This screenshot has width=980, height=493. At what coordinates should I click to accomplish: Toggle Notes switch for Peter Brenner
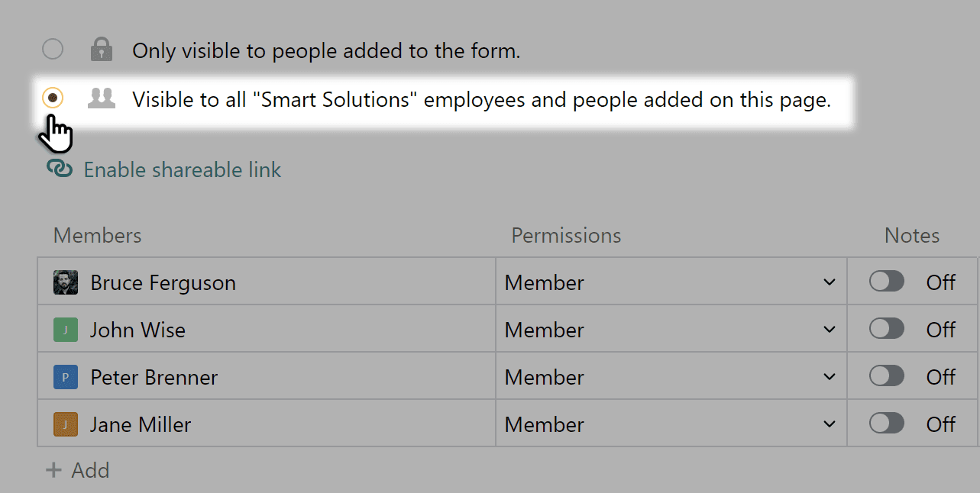[887, 376]
